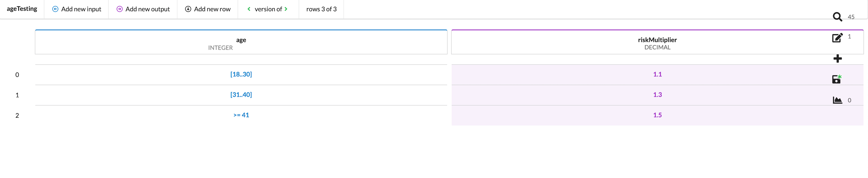
Task: Go to previous version with left chevron
Action: pyautogui.click(x=249, y=9)
